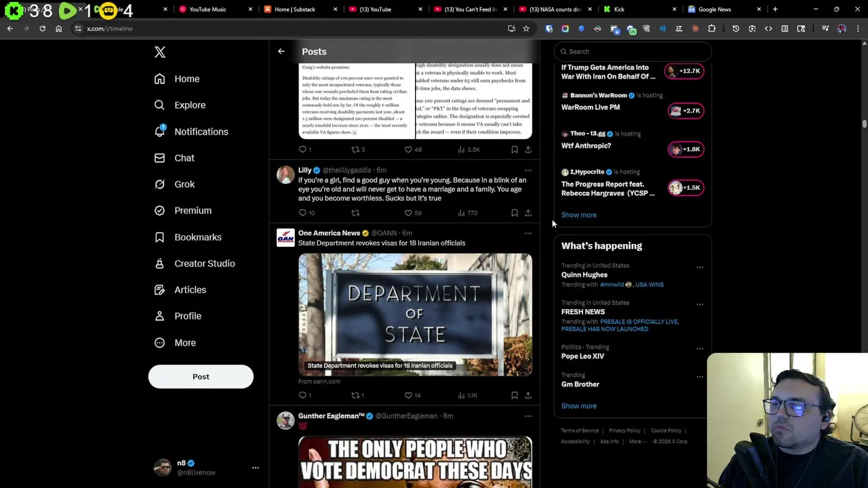
Task: Share the One America News post
Action: (528, 395)
